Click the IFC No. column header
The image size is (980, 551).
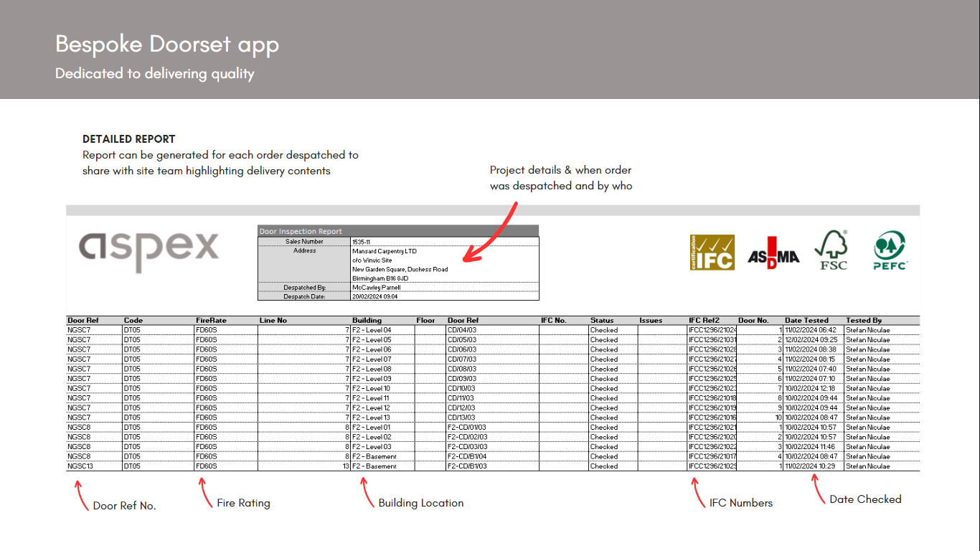pos(554,321)
